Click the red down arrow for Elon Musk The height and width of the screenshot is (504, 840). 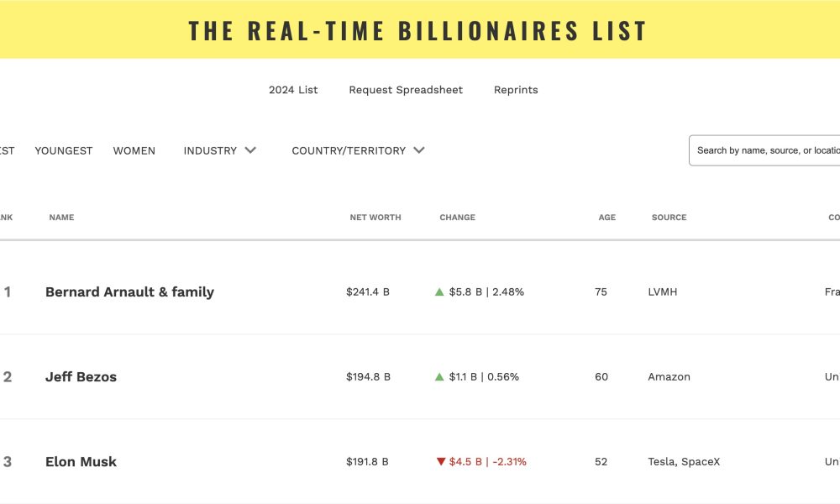click(x=441, y=462)
